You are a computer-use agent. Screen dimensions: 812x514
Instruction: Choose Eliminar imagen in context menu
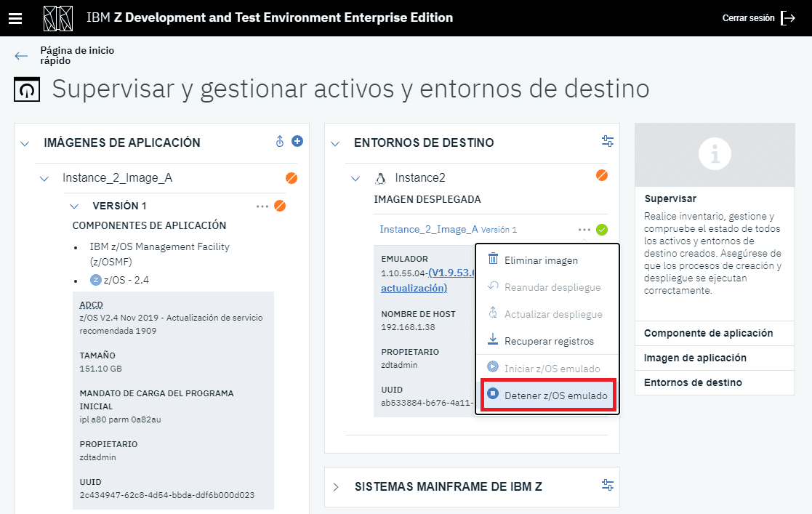pyautogui.click(x=541, y=260)
